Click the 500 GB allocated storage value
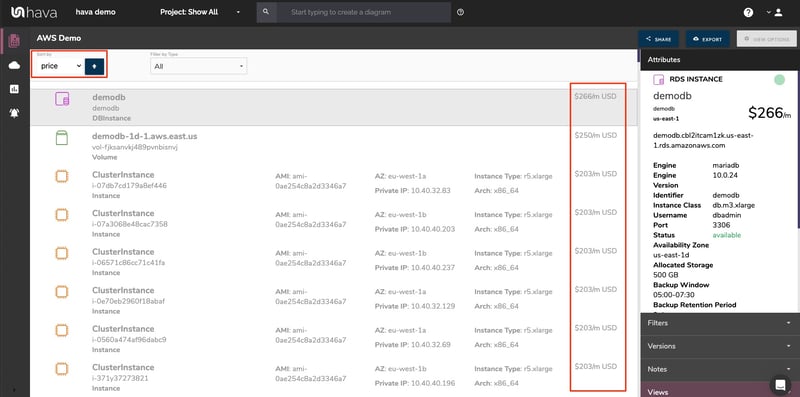The image size is (800, 397). pos(666,275)
